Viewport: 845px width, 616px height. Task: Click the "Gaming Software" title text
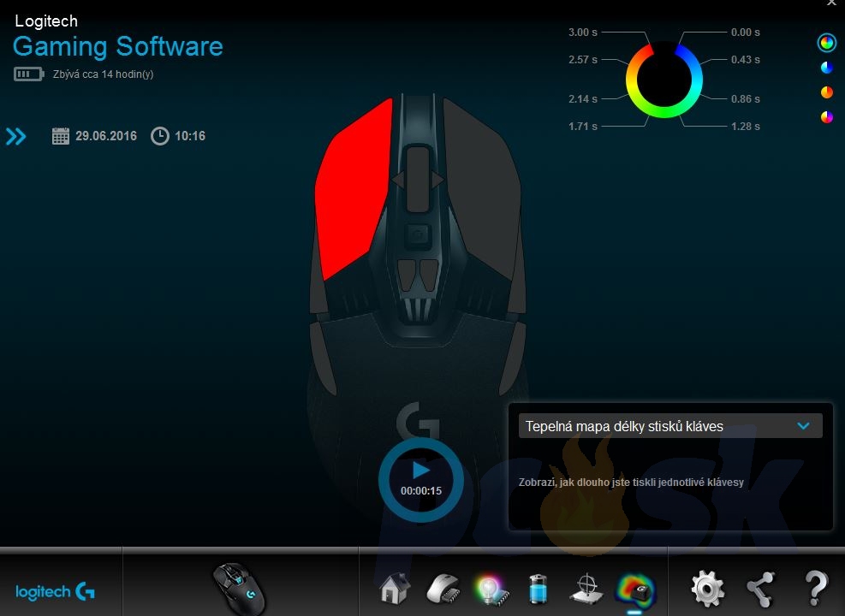pyautogui.click(x=118, y=47)
